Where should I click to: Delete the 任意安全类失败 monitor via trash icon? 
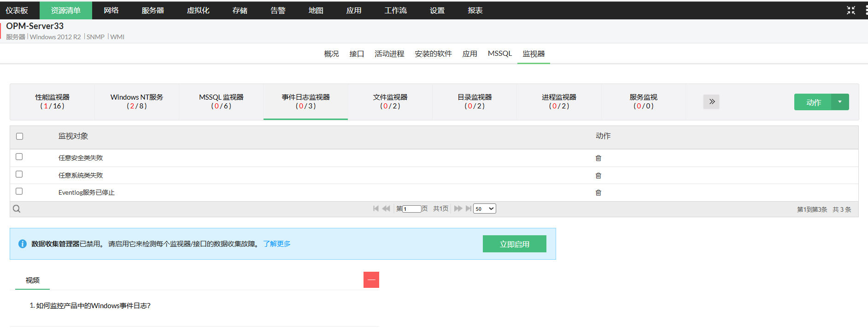pos(598,158)
